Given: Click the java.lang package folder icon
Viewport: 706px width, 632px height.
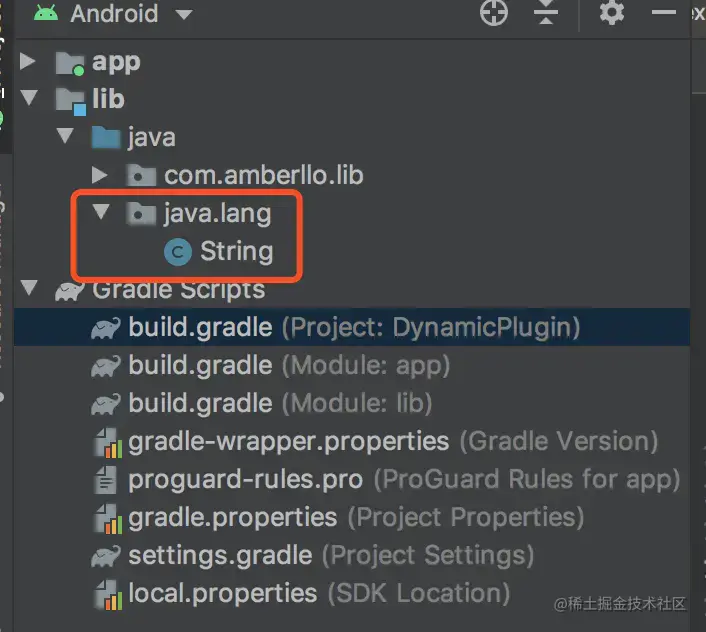Looking at the screenshot, I should click(141, 213).
